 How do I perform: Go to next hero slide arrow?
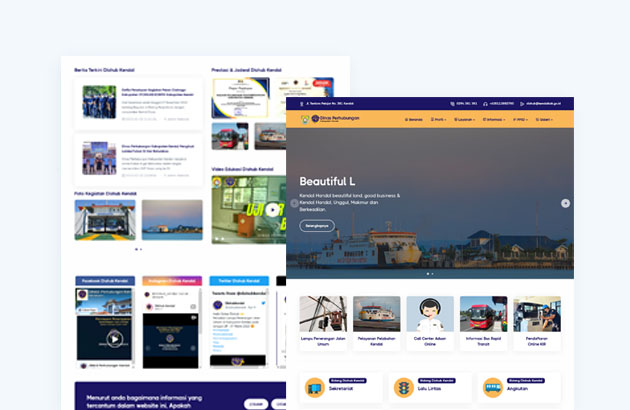click(565, 203)
